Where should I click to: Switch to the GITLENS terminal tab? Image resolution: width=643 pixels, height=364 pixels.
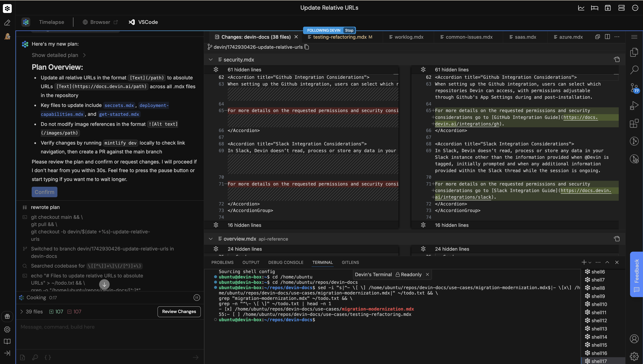(x=350, y=262)
